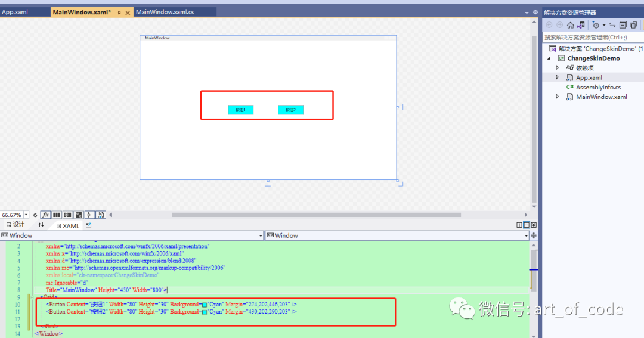Collapse all items in Solution Explorer

click(x=623, y=25)
